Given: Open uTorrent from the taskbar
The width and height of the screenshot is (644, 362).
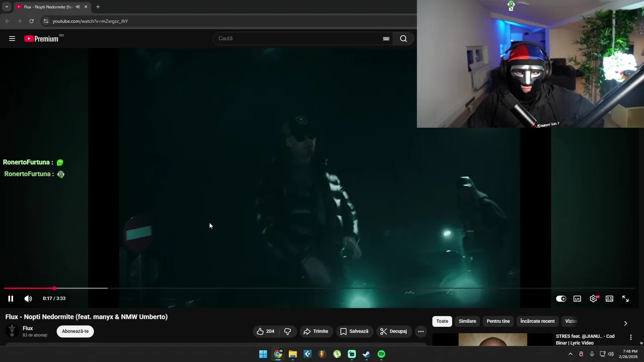Looking at the screenshot, I should click(x=337, y=354).
